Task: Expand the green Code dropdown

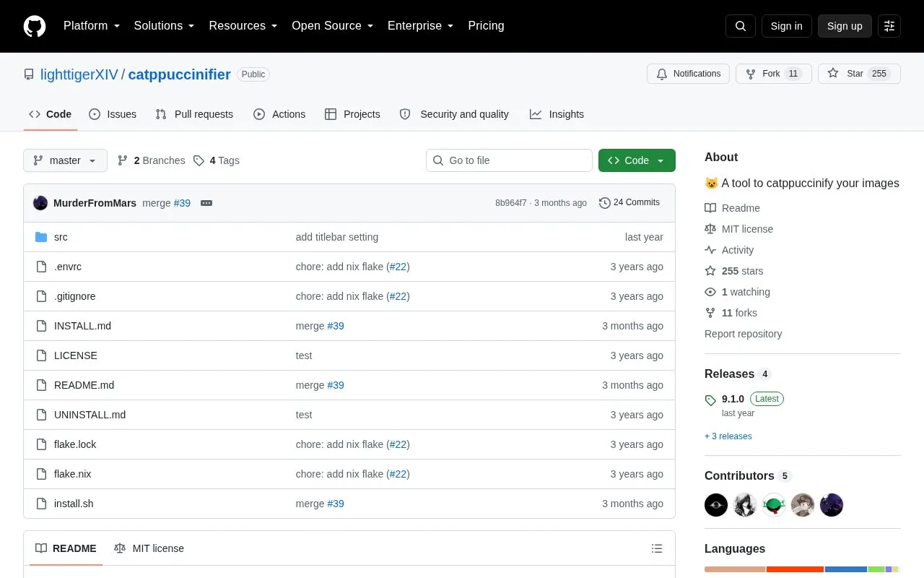Action: 637,160
